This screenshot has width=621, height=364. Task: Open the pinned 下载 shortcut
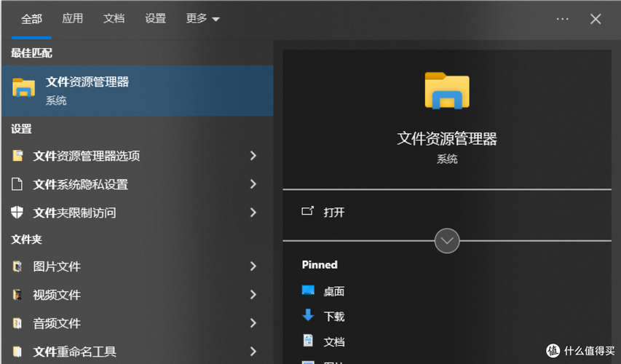pos(334,317)
